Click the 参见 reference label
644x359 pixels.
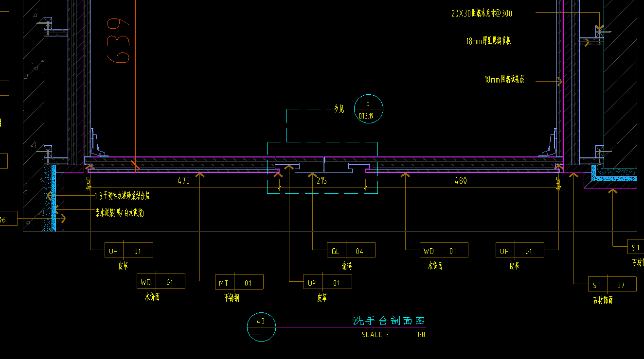click(339, 109)
